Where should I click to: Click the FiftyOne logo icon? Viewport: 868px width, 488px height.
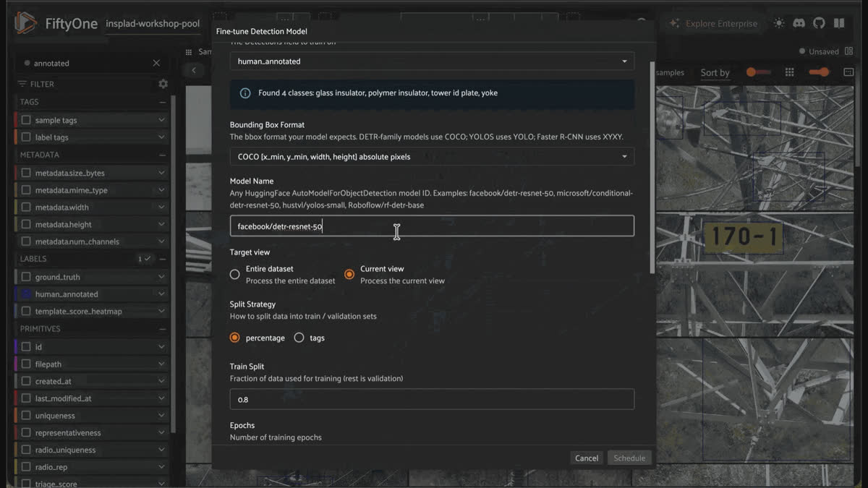point(25,23)
